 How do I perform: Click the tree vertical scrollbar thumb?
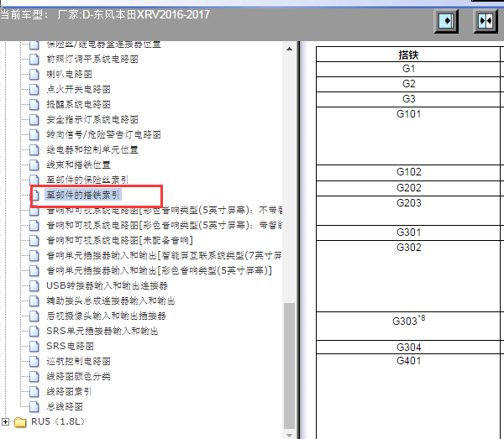pyautogui.click(x=289, y=365)
